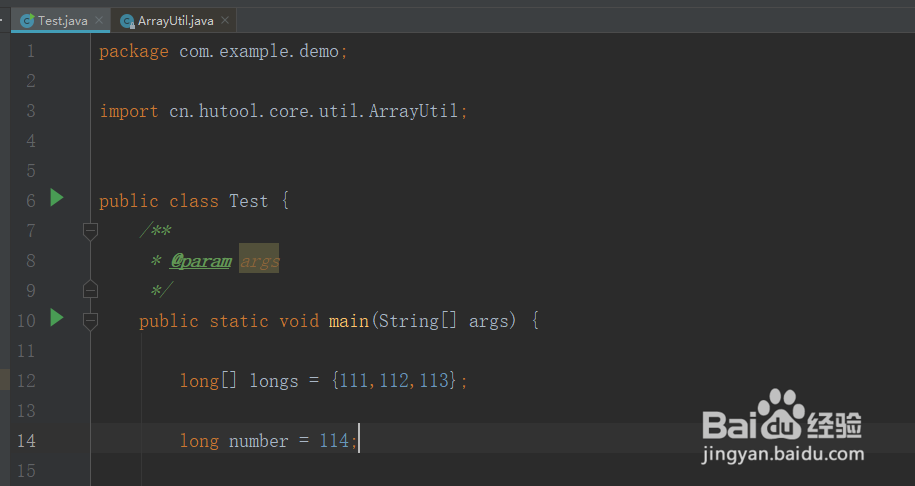The image size is (915, 486).
Task: Collapse the Javadoc comment block
Action: 90,231
